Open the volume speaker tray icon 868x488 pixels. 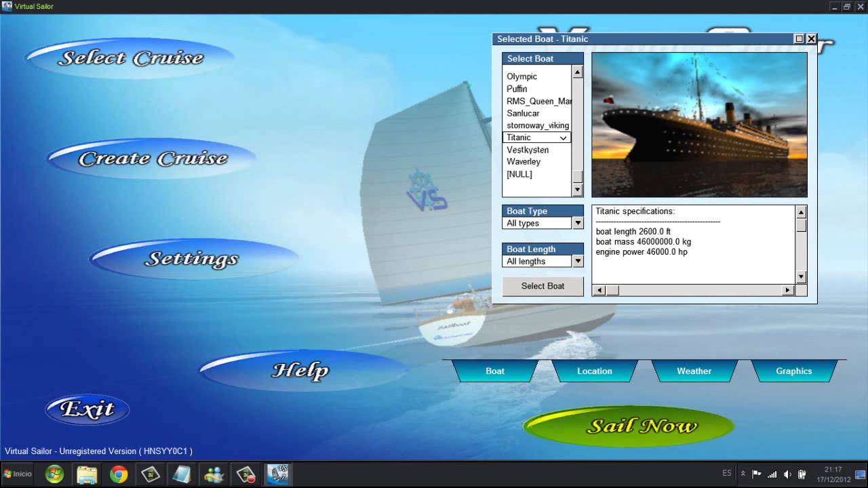[x=787, y=474]
